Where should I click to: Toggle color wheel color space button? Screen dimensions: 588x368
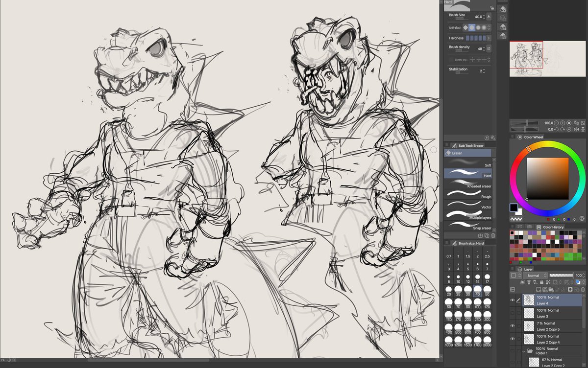pos(581,219)
